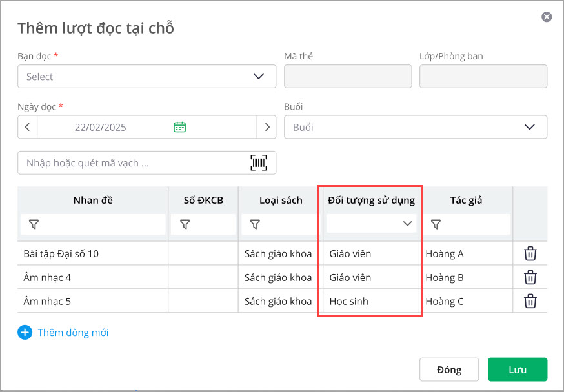Open the calendar date picker icon
The height and width of the screenshot is (392, 564).
pos(179,127)
